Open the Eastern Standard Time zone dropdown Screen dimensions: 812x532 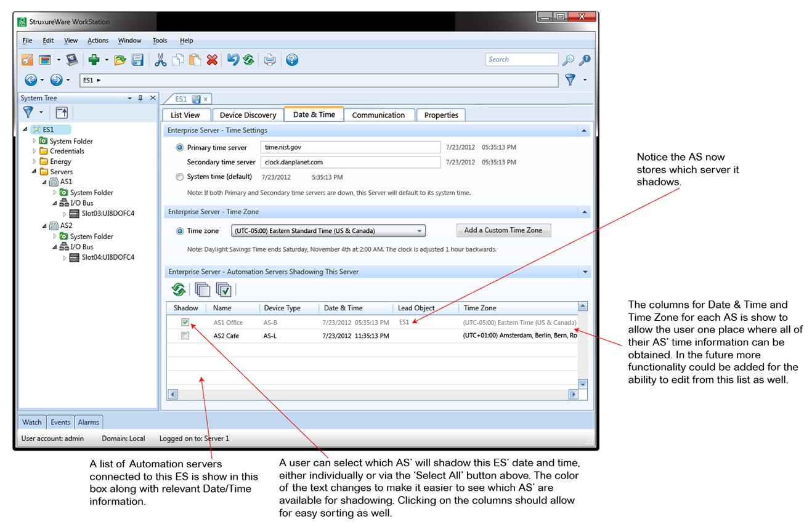point(419,231)
